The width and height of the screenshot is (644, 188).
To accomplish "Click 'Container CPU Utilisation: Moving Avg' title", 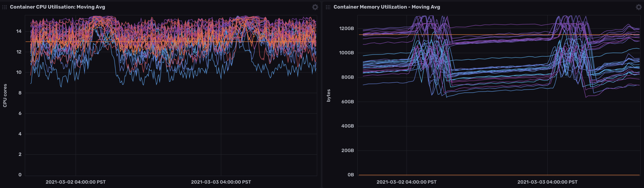I will [57, 7].
